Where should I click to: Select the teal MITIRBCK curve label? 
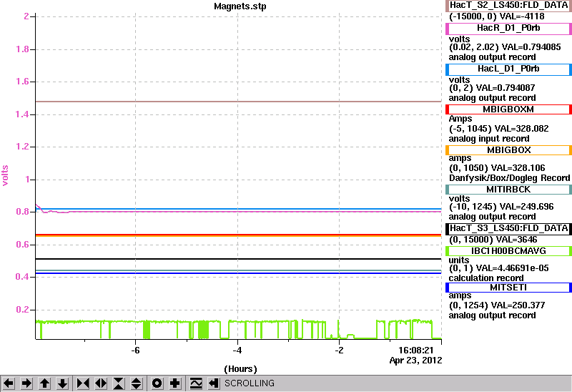(508, 190)
